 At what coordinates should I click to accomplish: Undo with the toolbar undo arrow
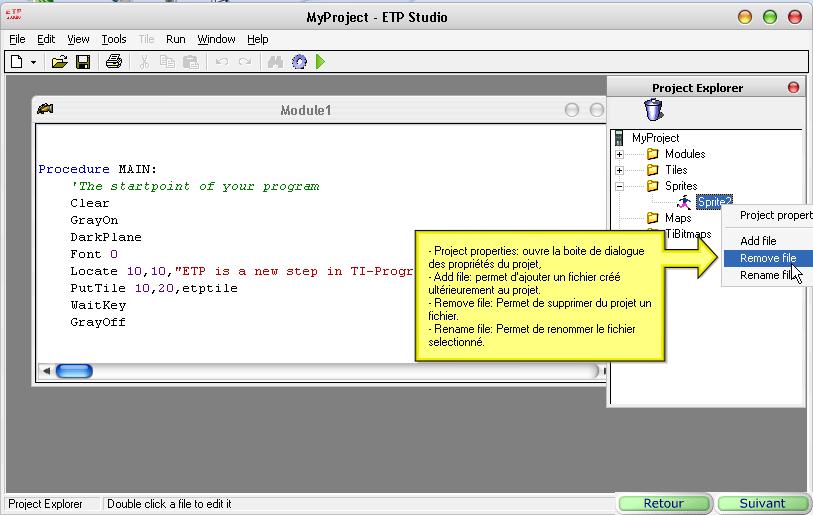tap(222, 62)
